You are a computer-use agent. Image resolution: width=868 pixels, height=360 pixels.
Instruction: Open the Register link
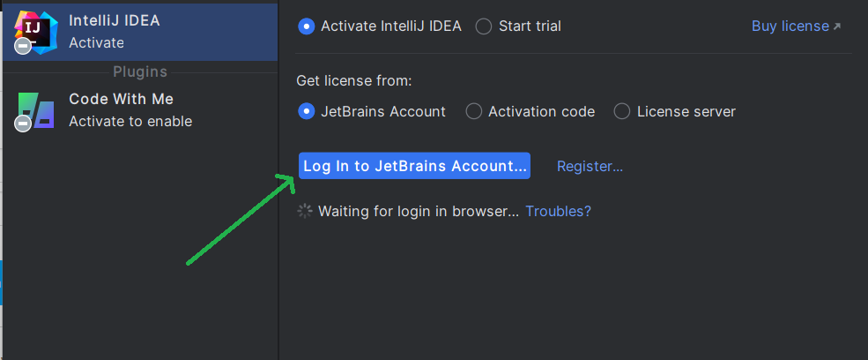(x=590, y=166)
